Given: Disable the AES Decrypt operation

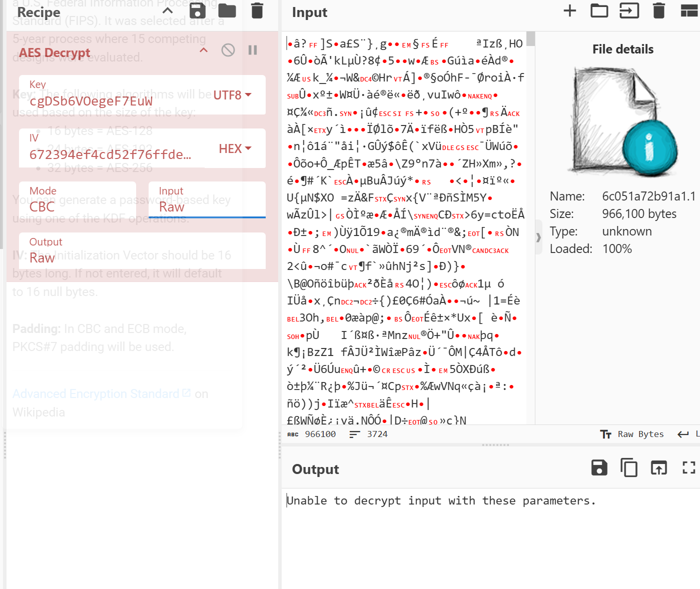Looking at the screenshot, I should pos(228,50).
